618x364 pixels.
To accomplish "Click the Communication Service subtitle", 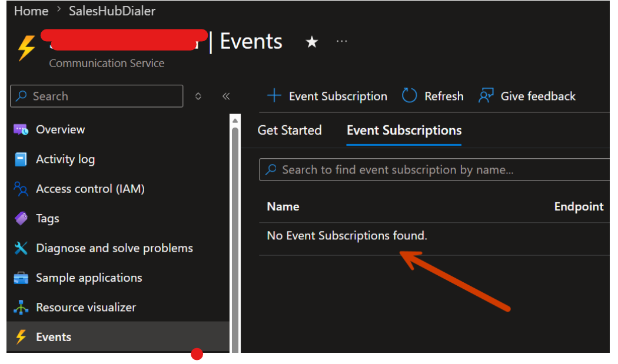I will pos(107,64).
